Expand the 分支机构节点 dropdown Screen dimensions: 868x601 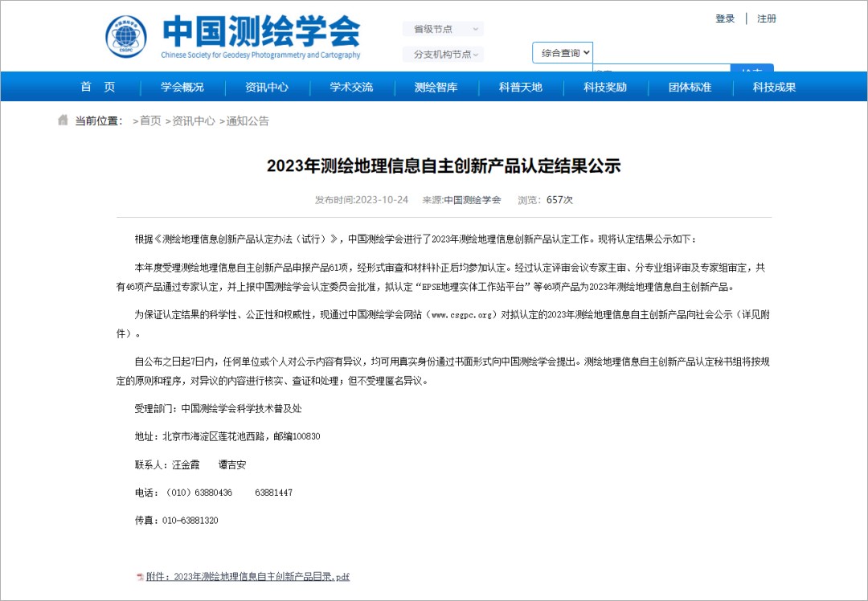[442, 55]
